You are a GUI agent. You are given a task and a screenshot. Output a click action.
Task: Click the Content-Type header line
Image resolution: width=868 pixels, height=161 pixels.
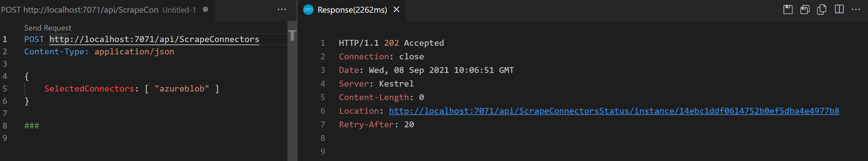(x=99, y=52)
